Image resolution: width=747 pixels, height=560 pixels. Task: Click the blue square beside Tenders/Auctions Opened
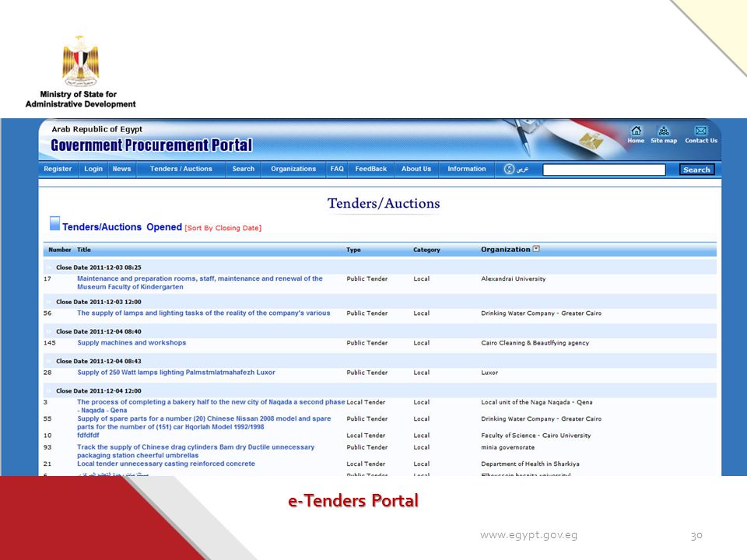click(54, 223)
